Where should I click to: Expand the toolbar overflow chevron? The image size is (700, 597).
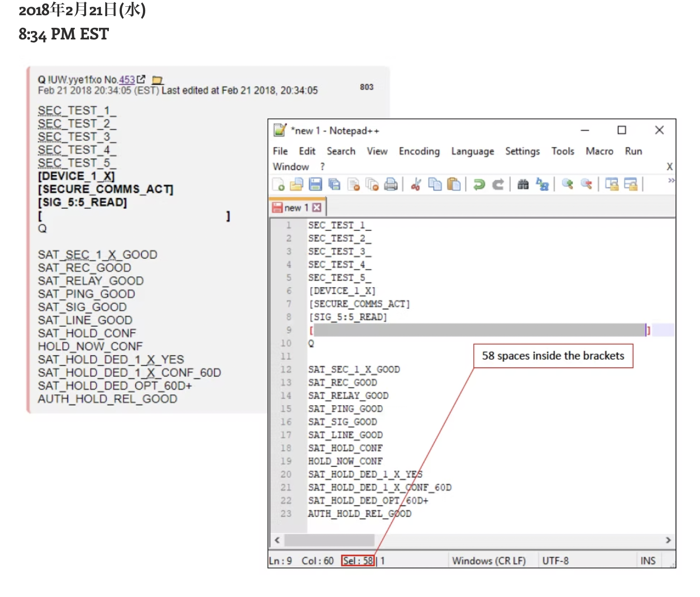coord(671,180)
